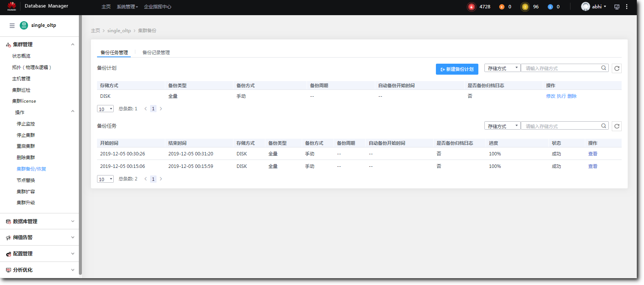Click single_oltp breadcrumb link

(x=119, y=31)
